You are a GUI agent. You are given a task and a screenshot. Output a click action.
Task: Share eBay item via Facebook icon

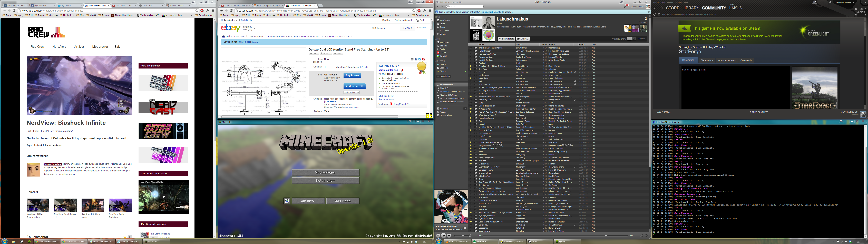pyautogui.click(x=416, y=59)
